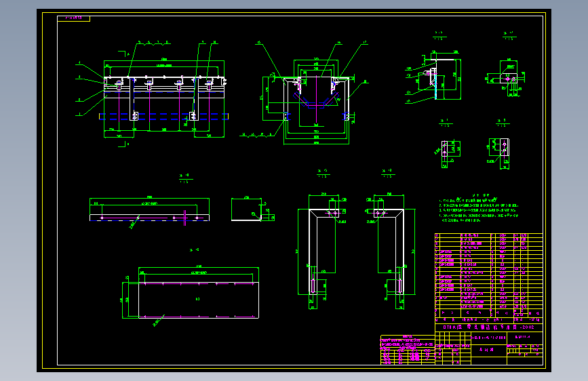Image resolution: width=588 pixels, height=381 pixels.
Task: Click the section cut mark above the front view
Action: pyautogui.click(x=123, y=54)
